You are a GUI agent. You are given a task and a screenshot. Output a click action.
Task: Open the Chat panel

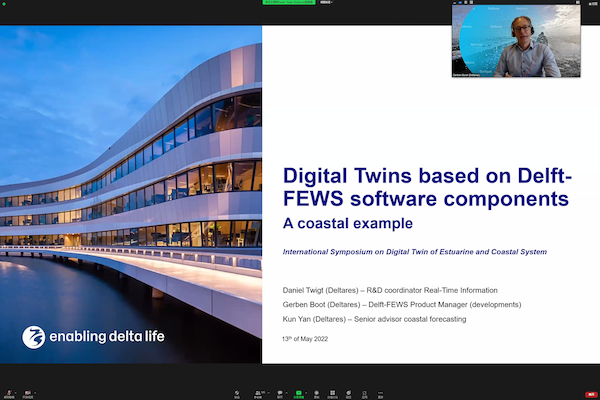tap(280, 392)
